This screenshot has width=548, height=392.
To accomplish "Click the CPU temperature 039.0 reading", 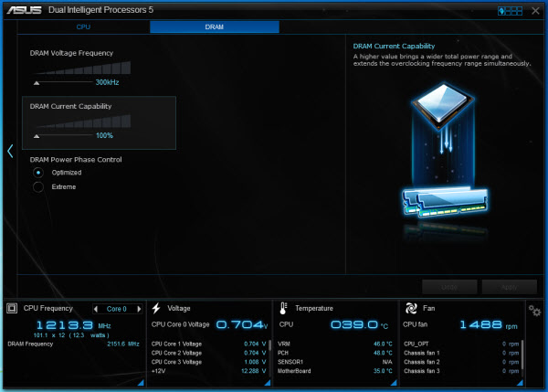I will tap(359, 325).
